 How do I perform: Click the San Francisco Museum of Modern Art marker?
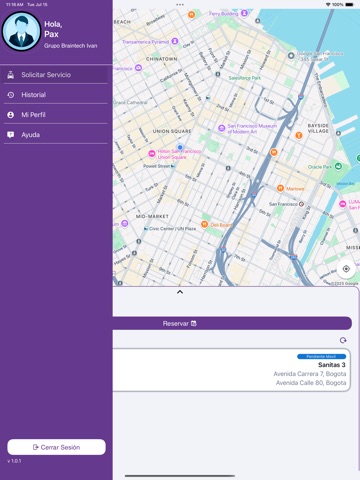[221, 128]
